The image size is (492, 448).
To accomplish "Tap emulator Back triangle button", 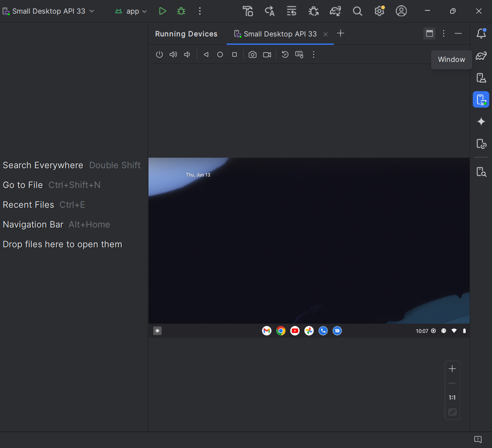I will click(x=206, y=54).
